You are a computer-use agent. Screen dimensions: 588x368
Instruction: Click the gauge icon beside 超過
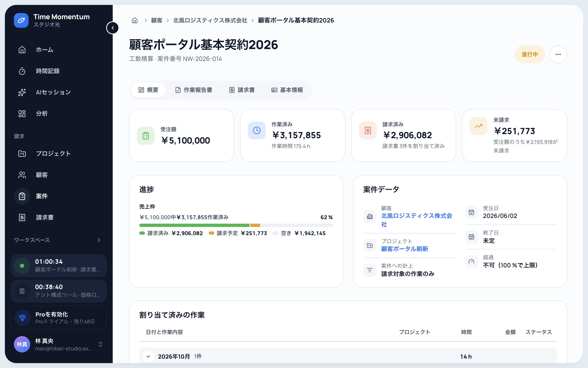pyautogui.click(x=471, y=262)
